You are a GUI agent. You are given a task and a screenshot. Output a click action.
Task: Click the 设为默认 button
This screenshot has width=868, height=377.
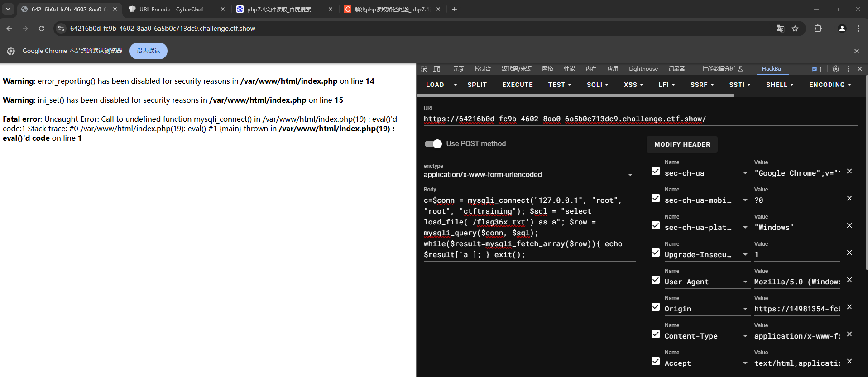pyautogui.click(x=149, y=51)
